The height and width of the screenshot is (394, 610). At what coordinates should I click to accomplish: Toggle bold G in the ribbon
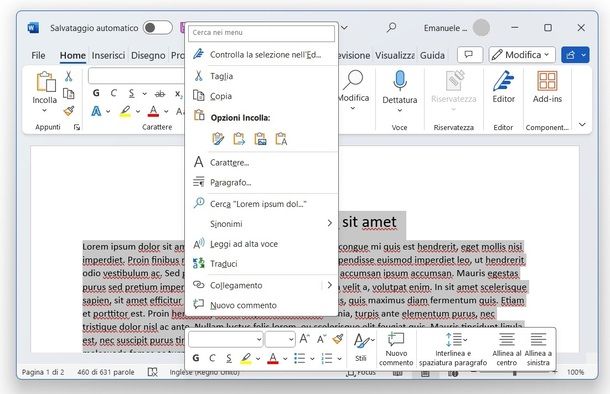(x=96, y=93)
